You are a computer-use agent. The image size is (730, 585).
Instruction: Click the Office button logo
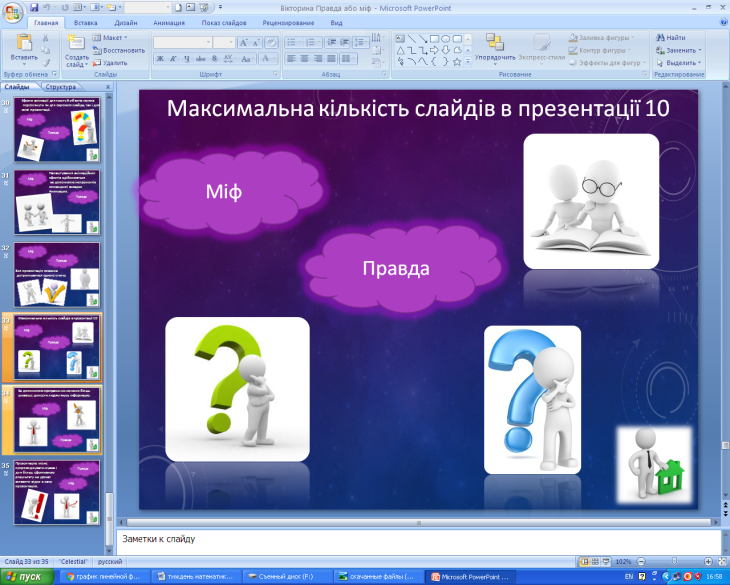pyautogui.click(x=13, y=12)
